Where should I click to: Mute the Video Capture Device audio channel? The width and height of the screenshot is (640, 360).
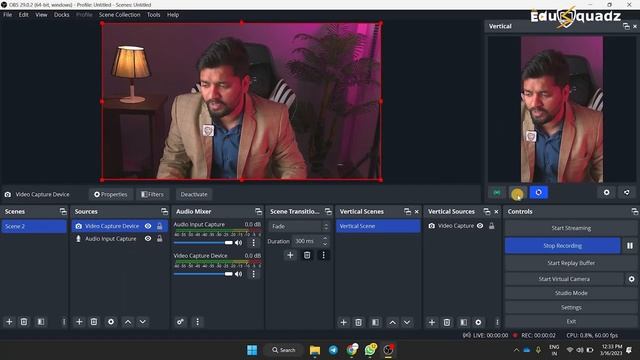[239, 274]
